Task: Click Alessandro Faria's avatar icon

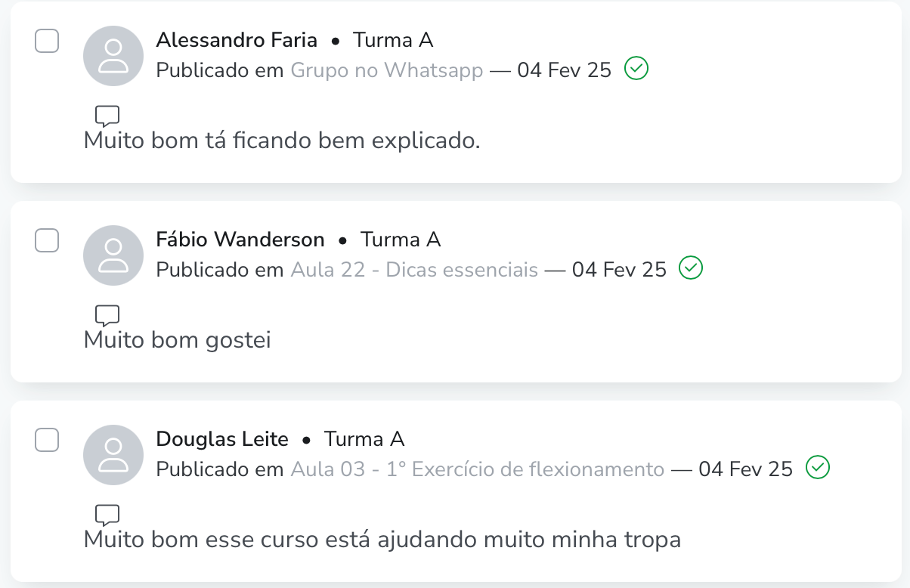Action: point(113,56)
